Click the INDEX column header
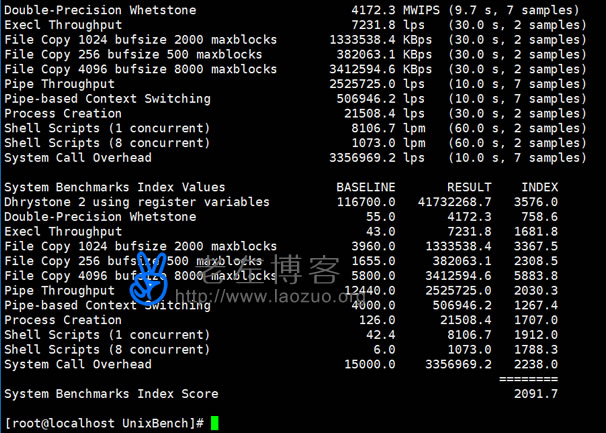The width and height of the screenshot is (606, 433). (539, 187)
